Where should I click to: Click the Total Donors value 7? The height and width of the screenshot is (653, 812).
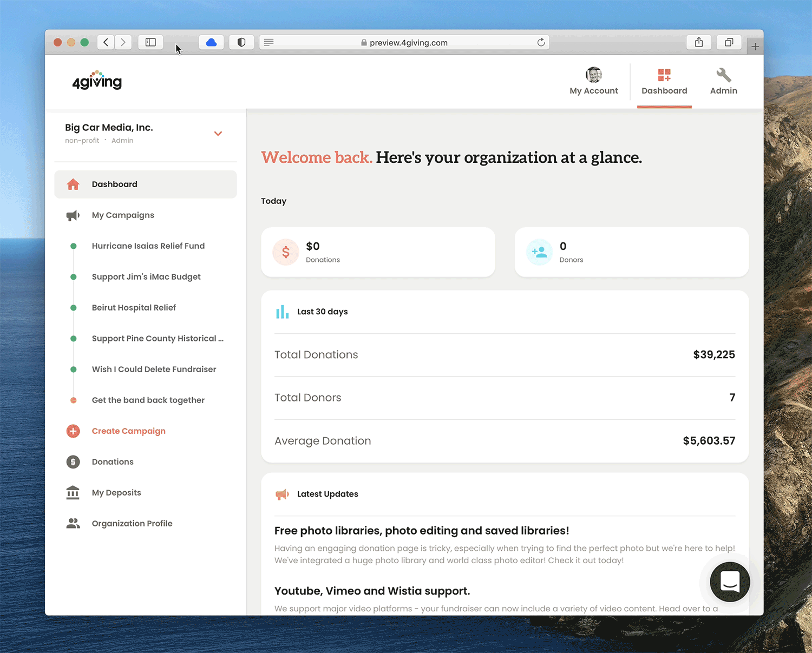tap(732, 398)
